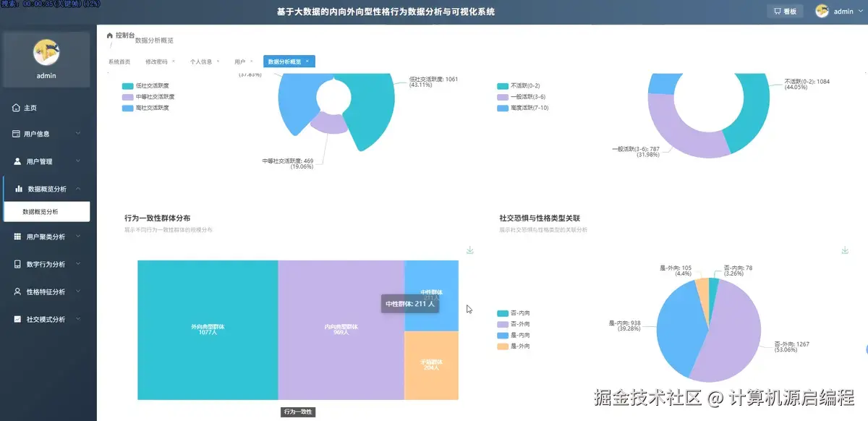
Task: Click the admin avatar in the top bar
Action: pos(822,11)
